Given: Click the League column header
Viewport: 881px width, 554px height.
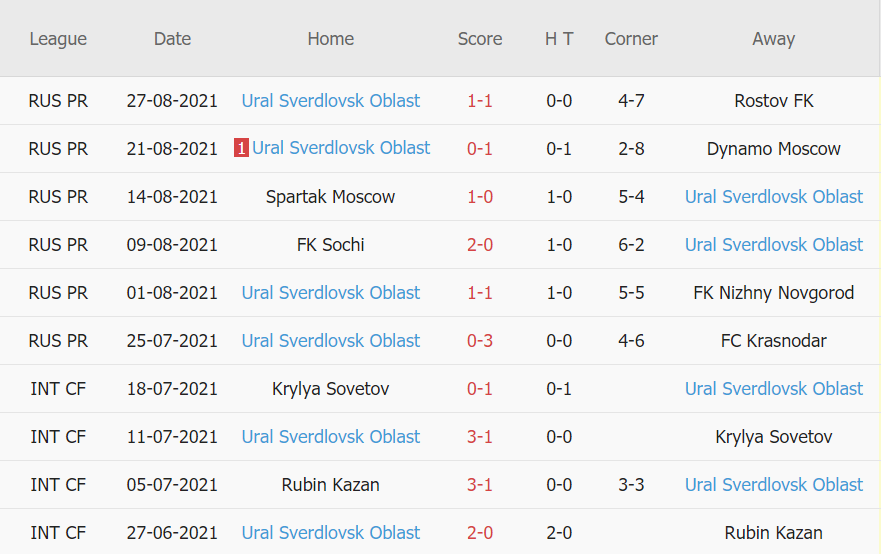Looking at the screenshot, I should tap(58, 39).
